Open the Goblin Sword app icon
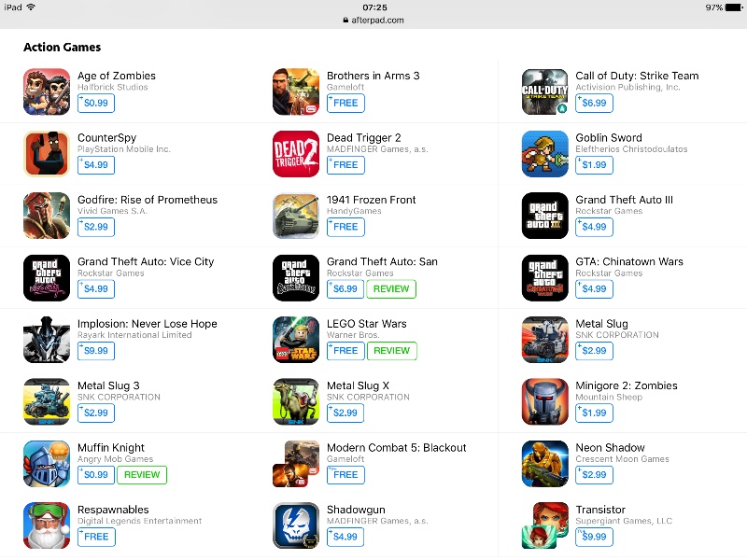This screenshot has width=747, height=560. pyautogui.click(x=545, y=154)
